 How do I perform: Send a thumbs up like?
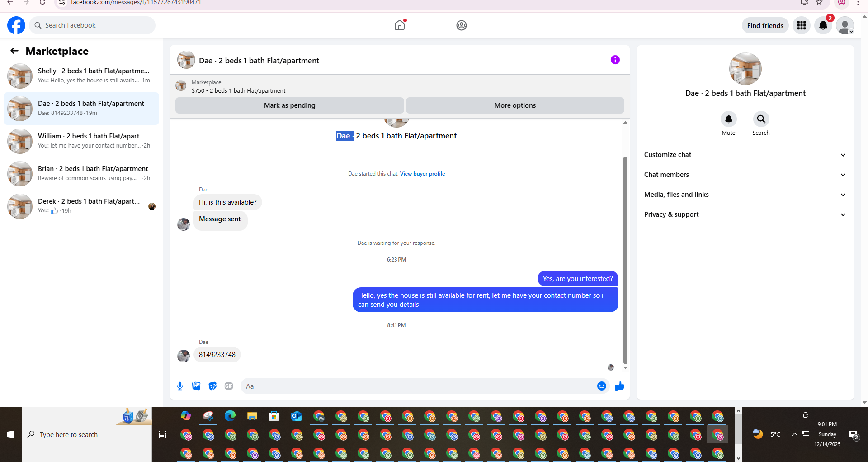click(620, 386)
